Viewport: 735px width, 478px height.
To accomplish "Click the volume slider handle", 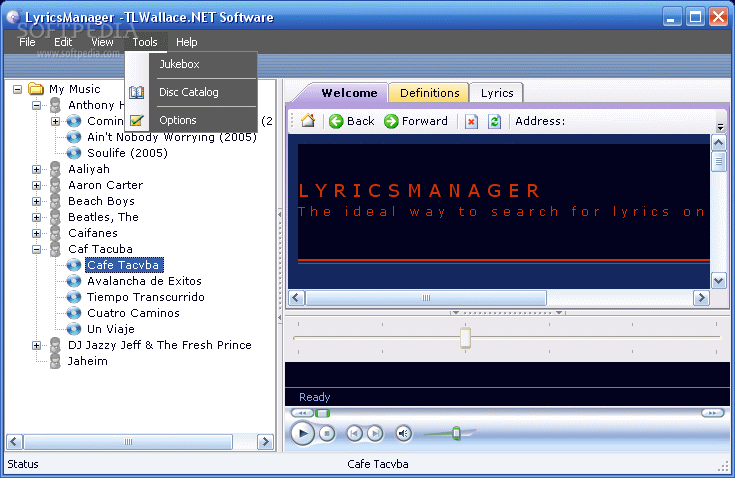I will coord(456,433).
